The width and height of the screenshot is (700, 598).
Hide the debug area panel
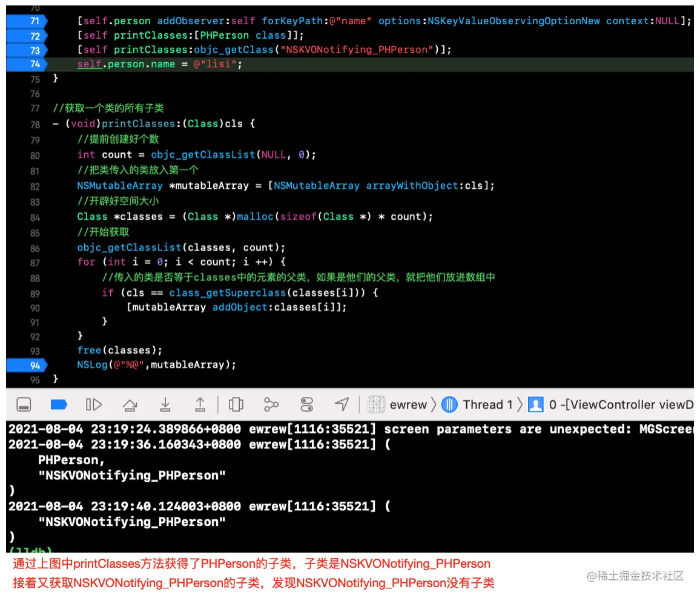[x=24, y=405]
